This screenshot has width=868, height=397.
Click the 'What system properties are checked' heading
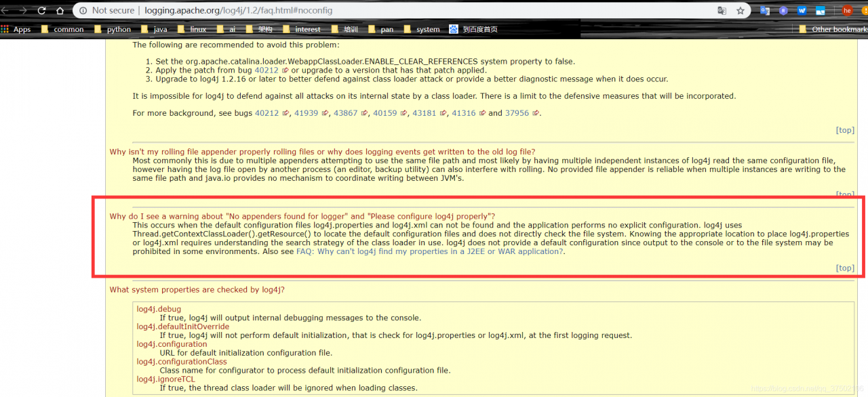pos(197,290)
